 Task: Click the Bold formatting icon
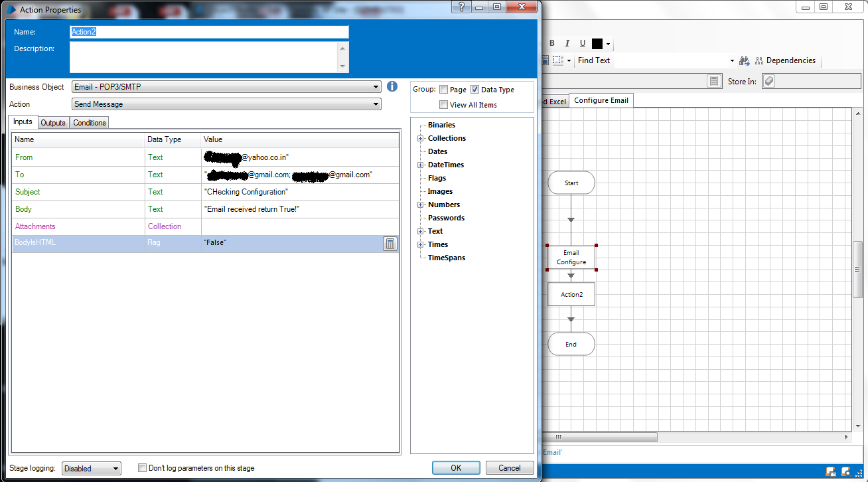pyautogui.click(x=551, y=42)
